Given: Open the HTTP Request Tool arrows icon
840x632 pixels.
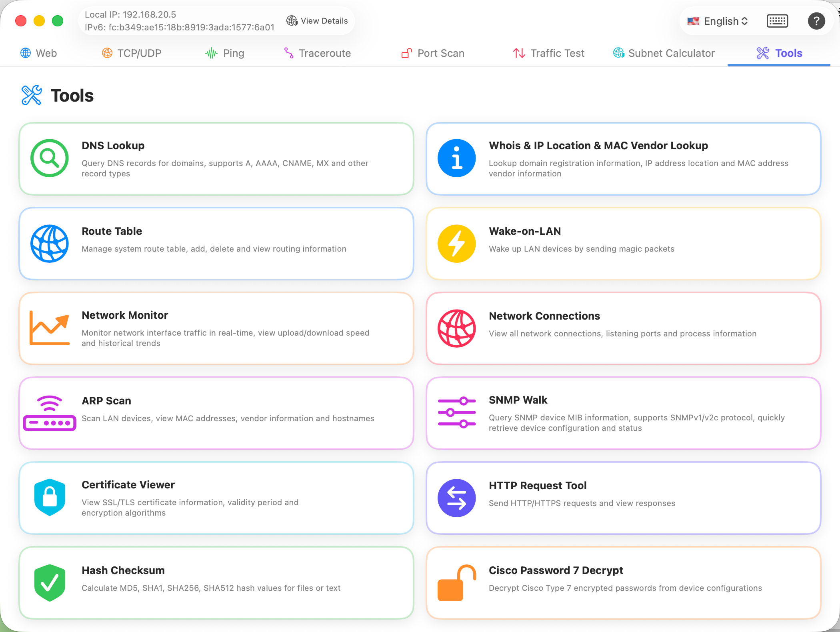Looking at the screenshot, I should [x=456, y=498].
